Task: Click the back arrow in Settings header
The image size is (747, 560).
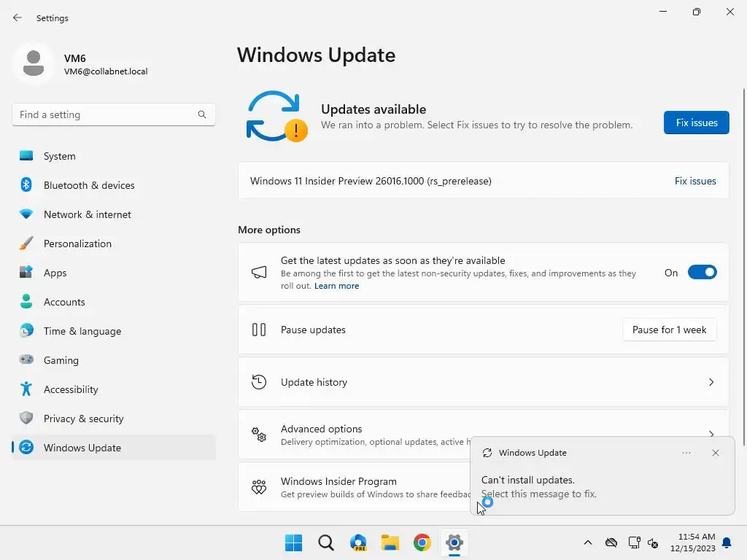Action: (x=18, y=17)
